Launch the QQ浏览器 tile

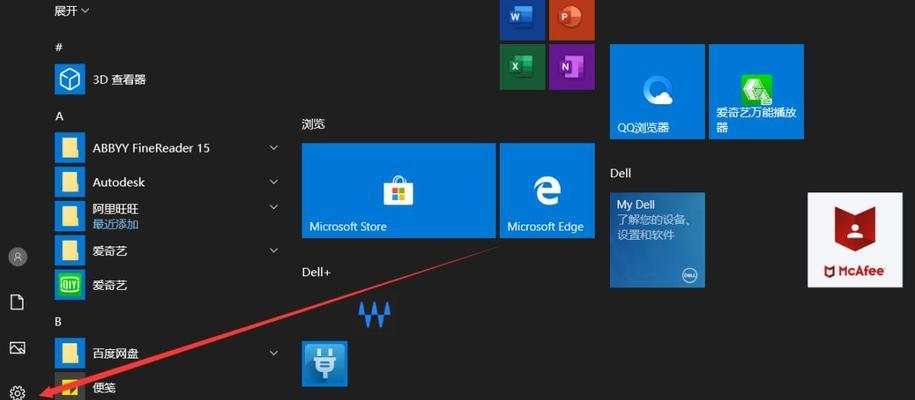coord(657,92)
